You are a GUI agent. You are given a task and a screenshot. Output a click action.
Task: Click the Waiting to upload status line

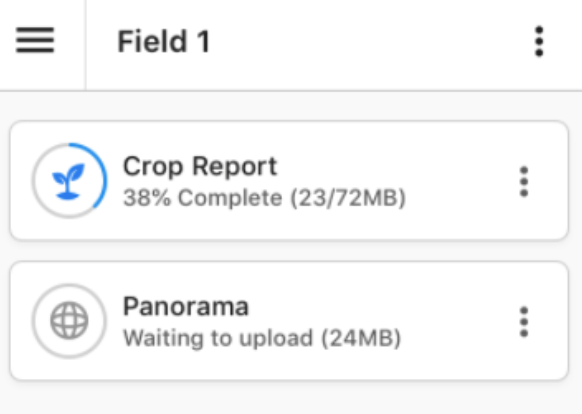tap(262, 338)
